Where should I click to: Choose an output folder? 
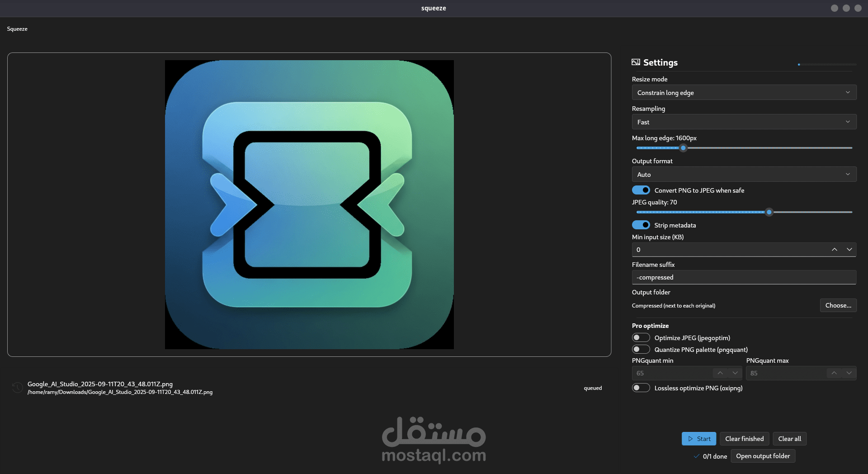point(838,305)
